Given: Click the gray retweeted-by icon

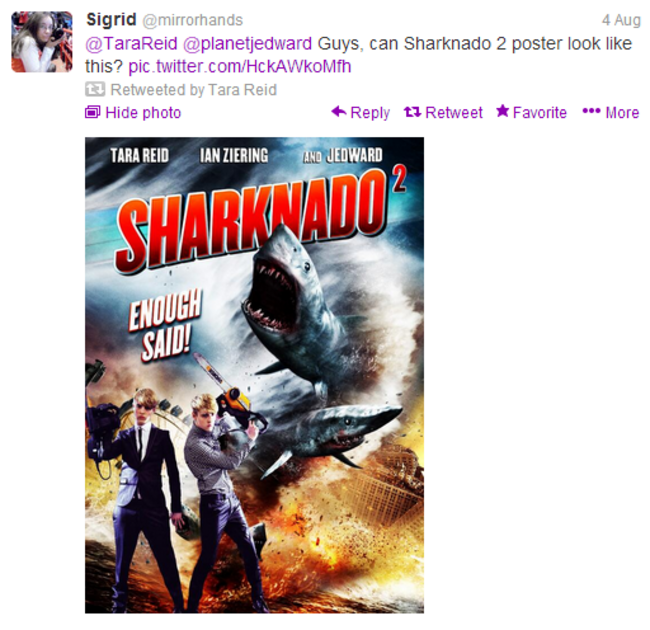Looking at the screenshot, I should coord(95,89).
